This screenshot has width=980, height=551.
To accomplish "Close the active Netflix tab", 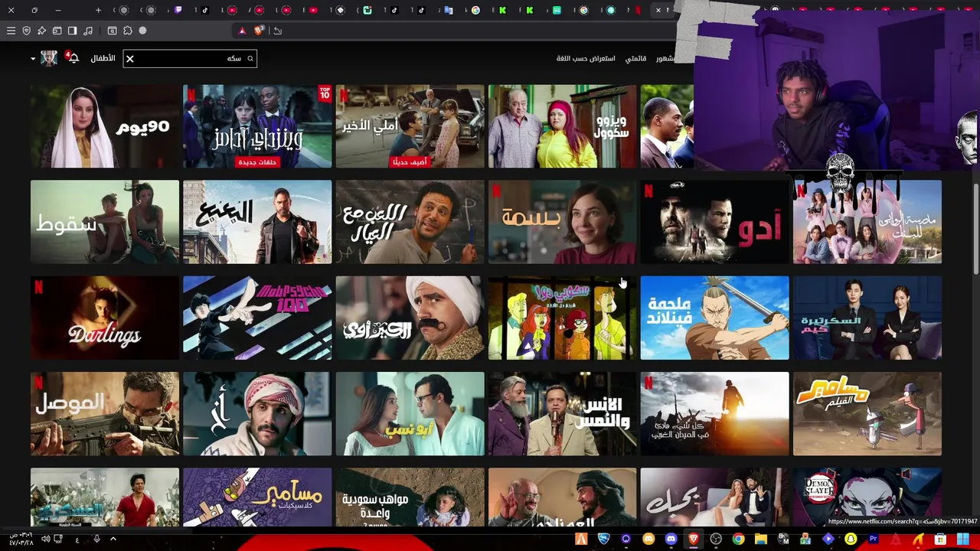I will click(658, 10).
